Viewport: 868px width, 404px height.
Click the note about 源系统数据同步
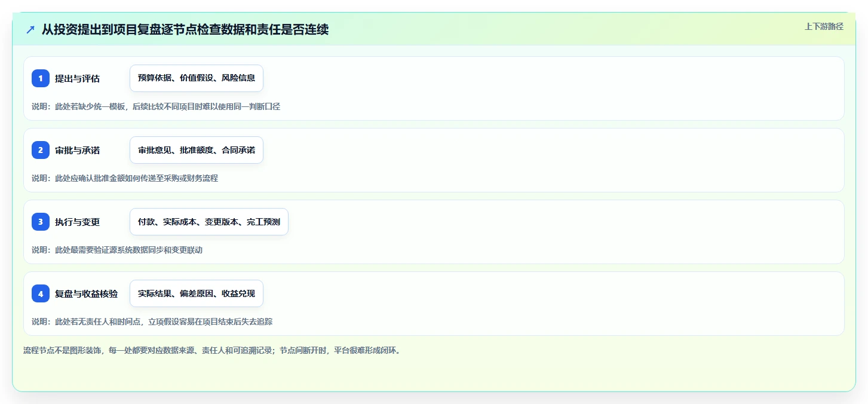coord(117,250)
